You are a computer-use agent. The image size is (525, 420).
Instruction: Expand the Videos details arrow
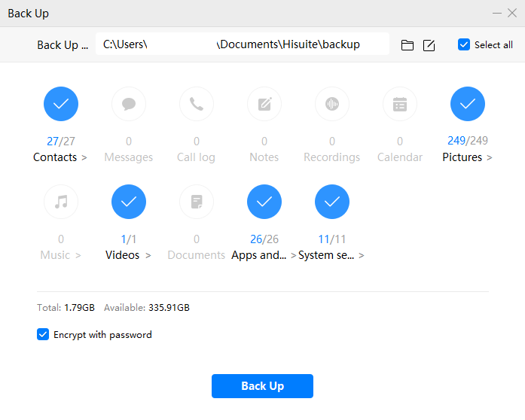[148, 255]
